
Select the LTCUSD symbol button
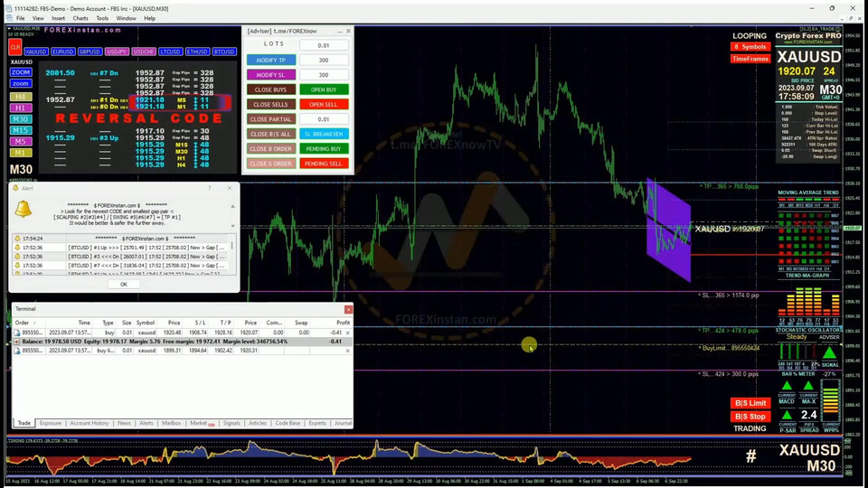click(171, 52)
